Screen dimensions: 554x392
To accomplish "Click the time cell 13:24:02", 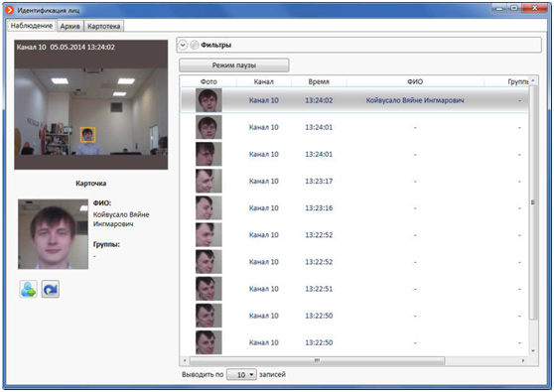I will coord(319,100).
